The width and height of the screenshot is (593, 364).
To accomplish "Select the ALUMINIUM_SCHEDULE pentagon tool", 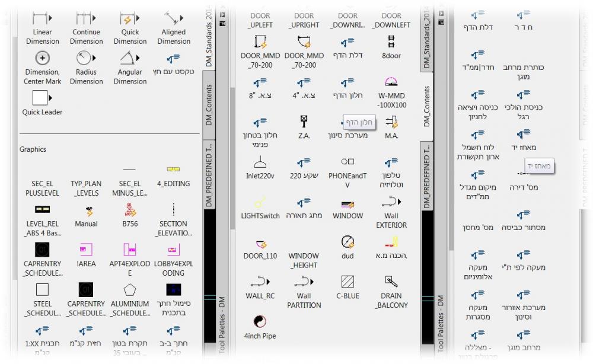I will coord(130,290).
